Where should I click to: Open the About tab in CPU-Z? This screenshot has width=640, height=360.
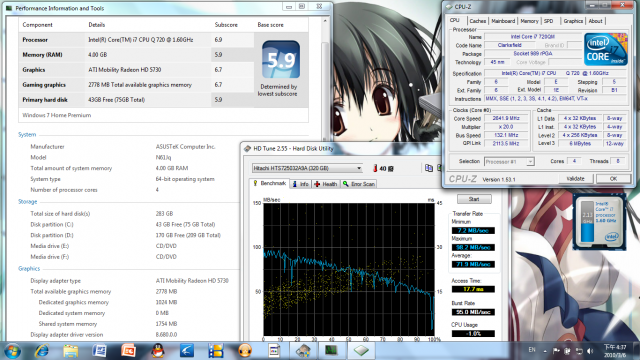click(596, 21)
